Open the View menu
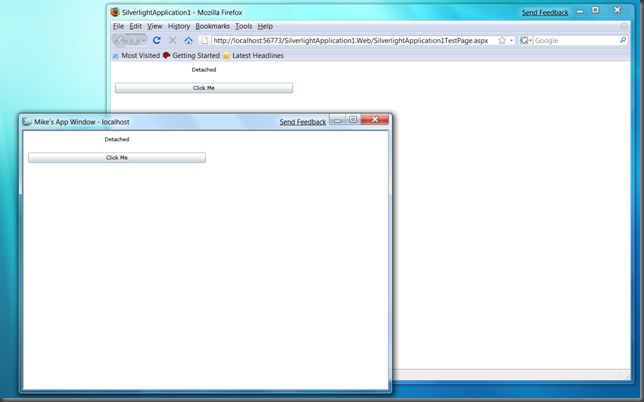This screenshot has height=402, width=644. tap(155, 26)
